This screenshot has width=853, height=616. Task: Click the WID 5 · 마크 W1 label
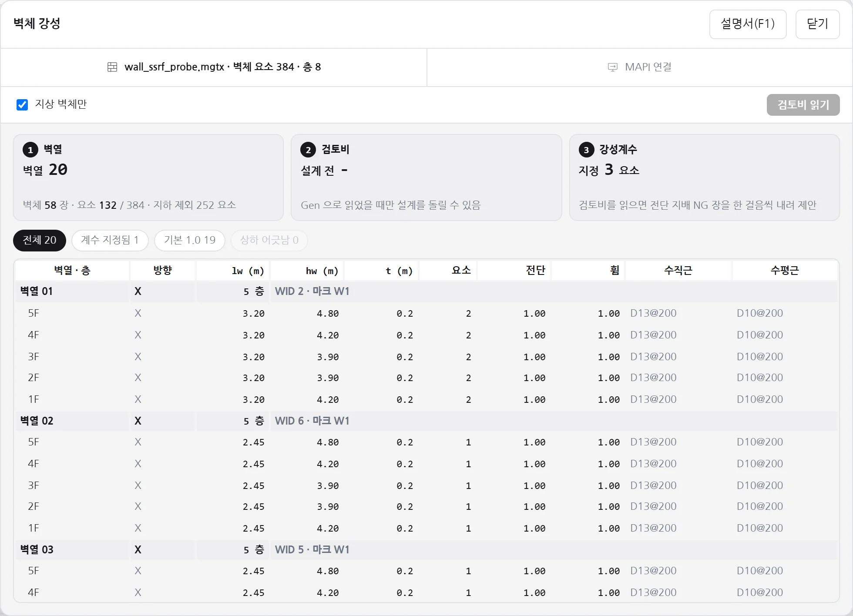(x=312, y=550)
